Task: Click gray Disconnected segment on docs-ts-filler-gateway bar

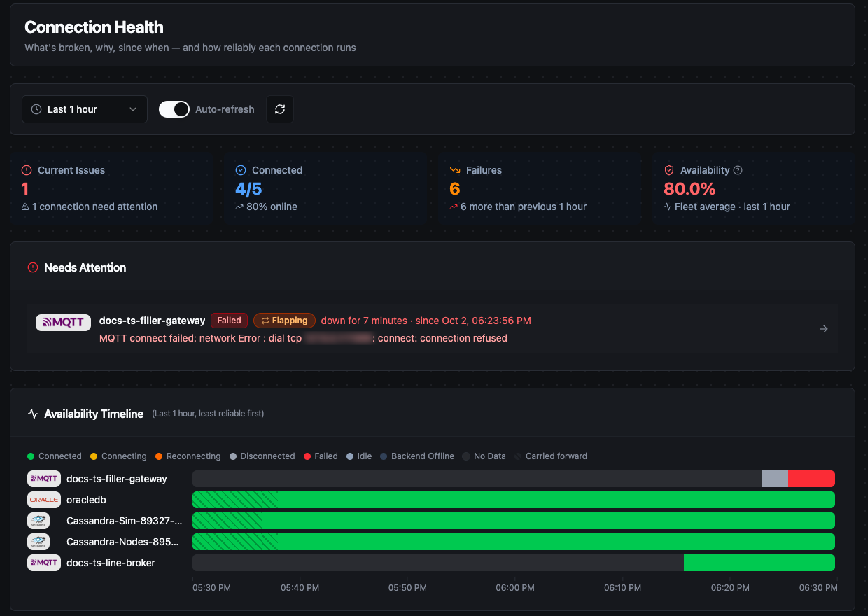Action: 775,479
